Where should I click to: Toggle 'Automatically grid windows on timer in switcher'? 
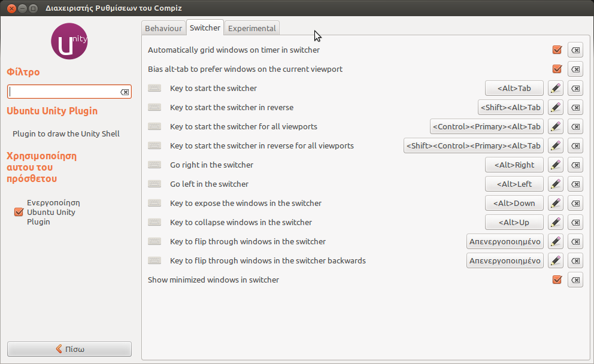click(x=557, y=50)
